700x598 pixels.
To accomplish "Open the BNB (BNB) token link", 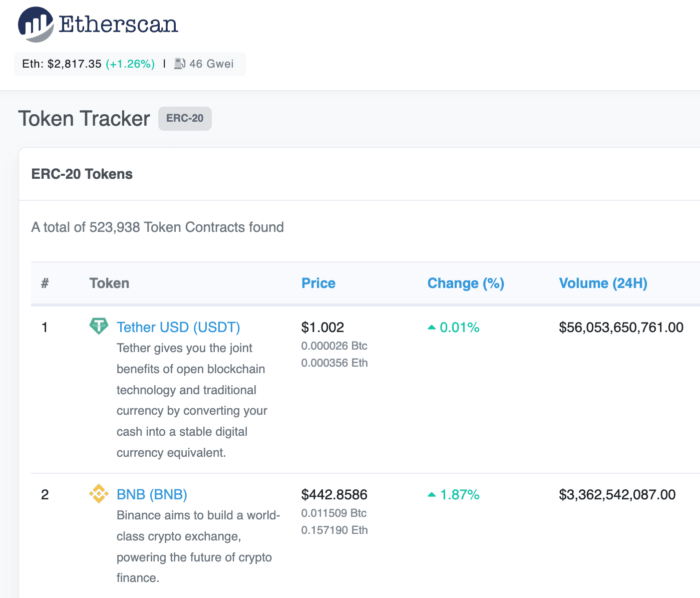I will (152, 494).
